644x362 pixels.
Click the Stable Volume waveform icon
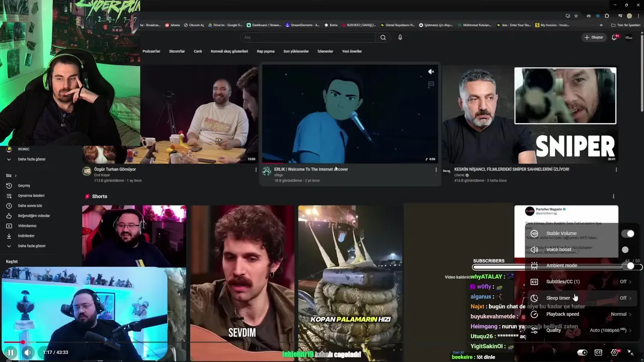click(x=534, y=233)
